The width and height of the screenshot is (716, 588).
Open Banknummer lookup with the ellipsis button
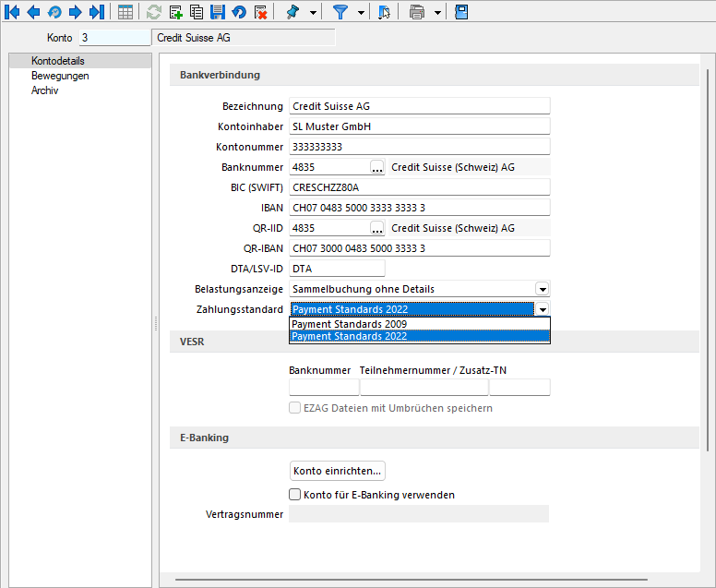[376, 167]
